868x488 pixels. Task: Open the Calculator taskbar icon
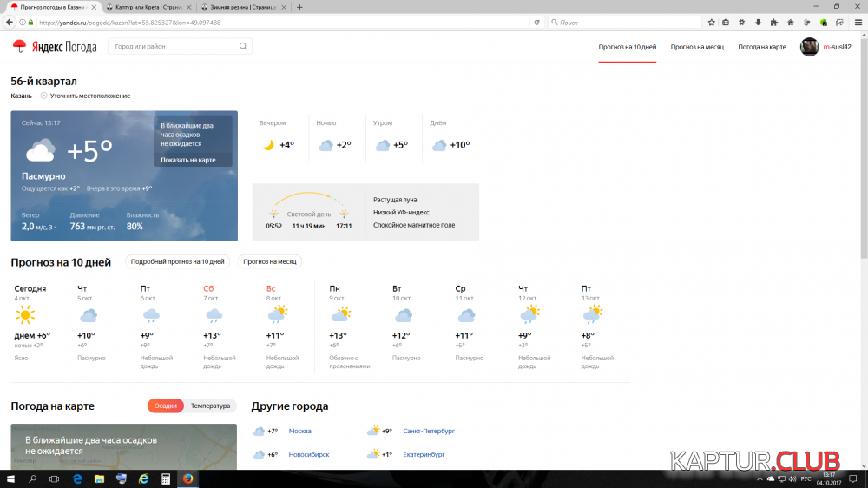click(x=166, y=478)
